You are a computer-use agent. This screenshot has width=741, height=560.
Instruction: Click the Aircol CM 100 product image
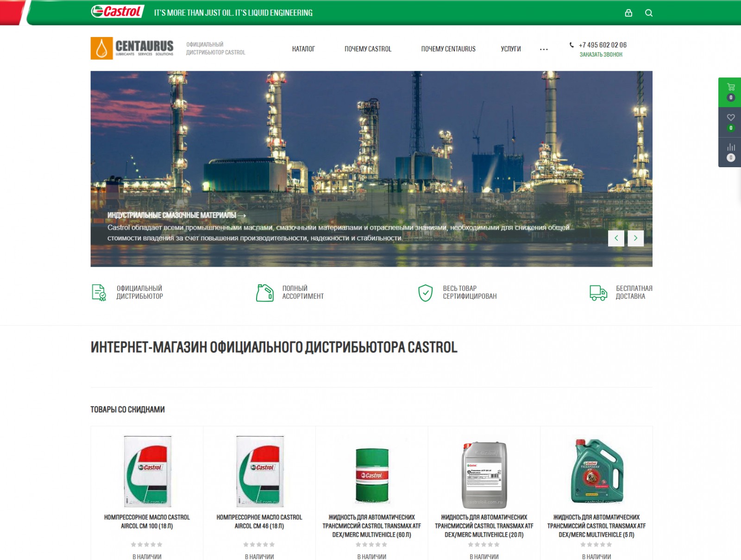click(147, 471)
